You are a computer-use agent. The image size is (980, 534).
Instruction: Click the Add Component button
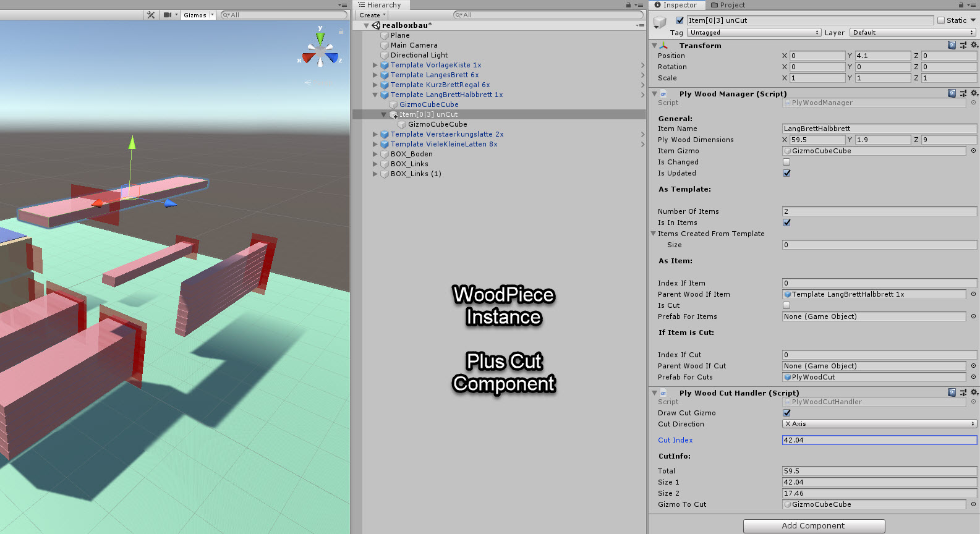pos(814,526)
